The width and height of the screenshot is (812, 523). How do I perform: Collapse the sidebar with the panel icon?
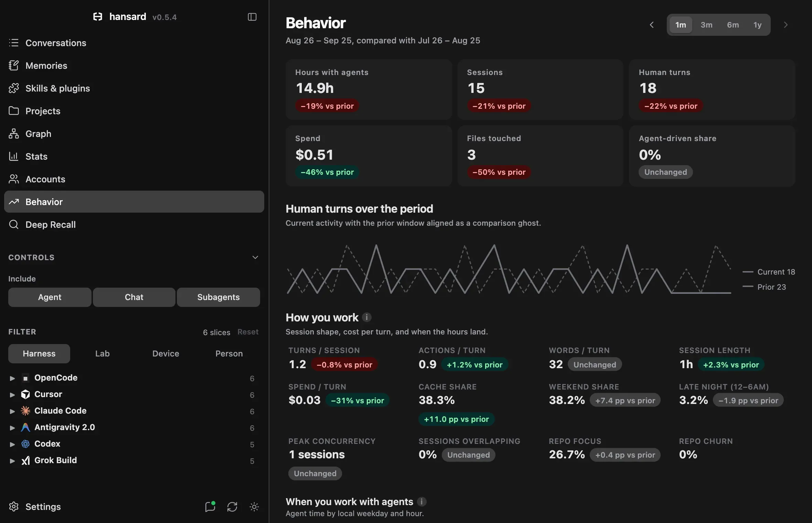[x=252, y=17]
